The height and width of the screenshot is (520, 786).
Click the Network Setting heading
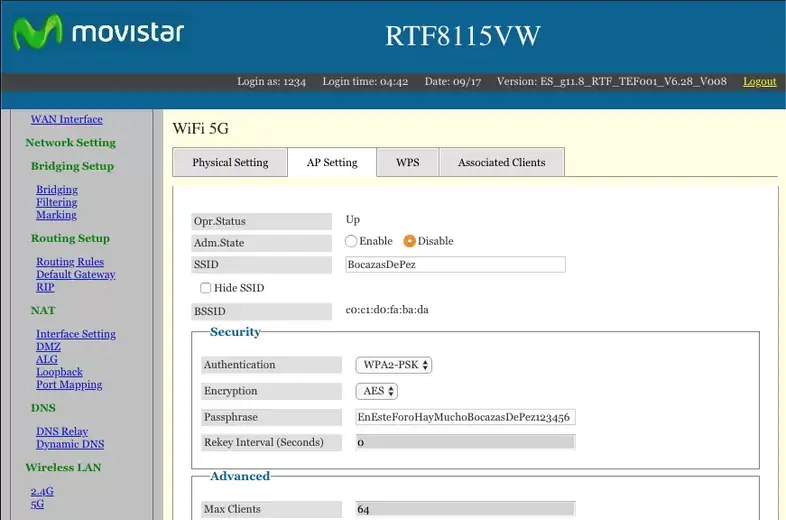71,142
